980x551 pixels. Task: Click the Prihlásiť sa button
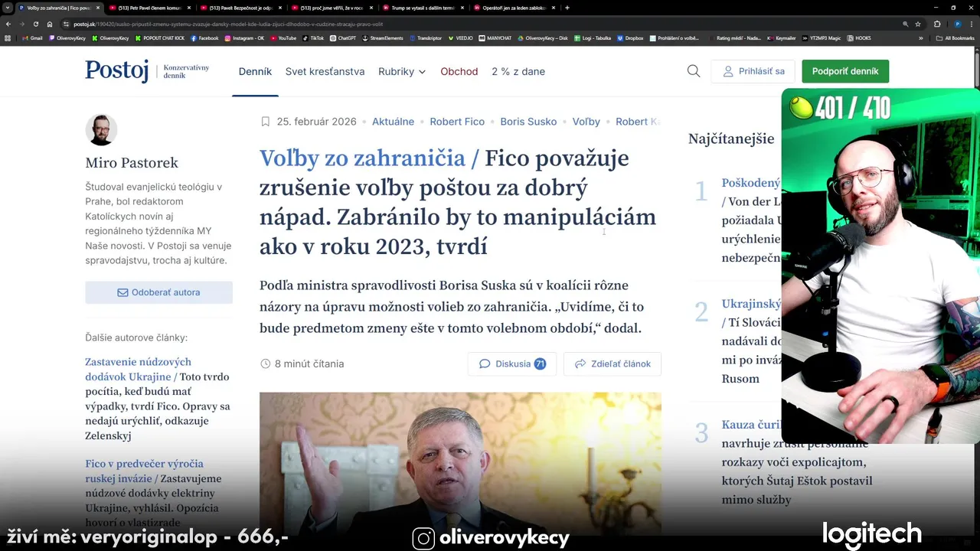click(x=753, y=71)
